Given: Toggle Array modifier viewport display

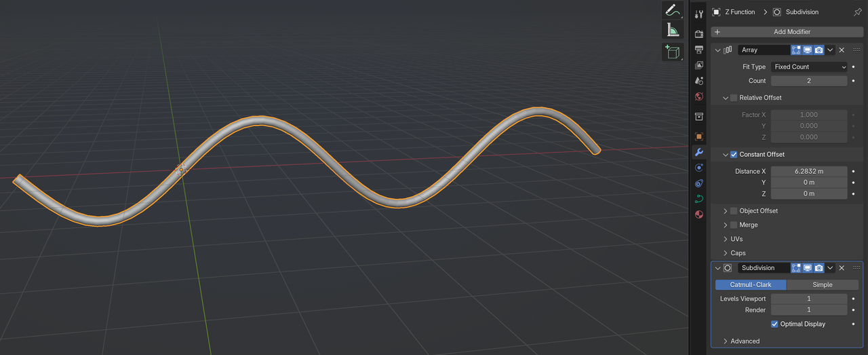Looking at the screenshot, I should (808, 50).
